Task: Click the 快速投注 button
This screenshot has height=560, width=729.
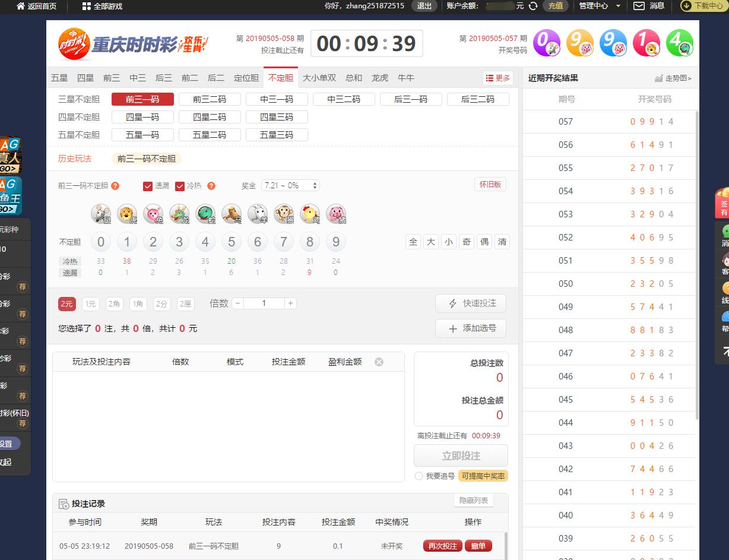Action: point(470,303)
